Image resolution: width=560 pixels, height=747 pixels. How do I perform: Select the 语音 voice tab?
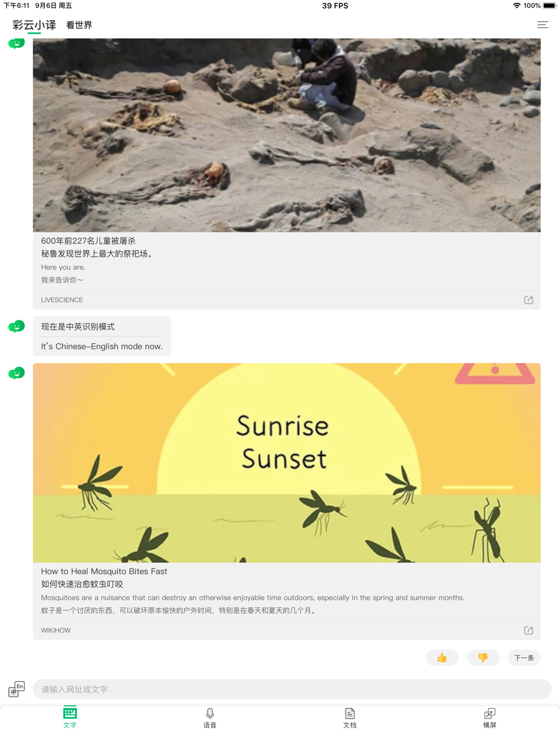[210, 718]
